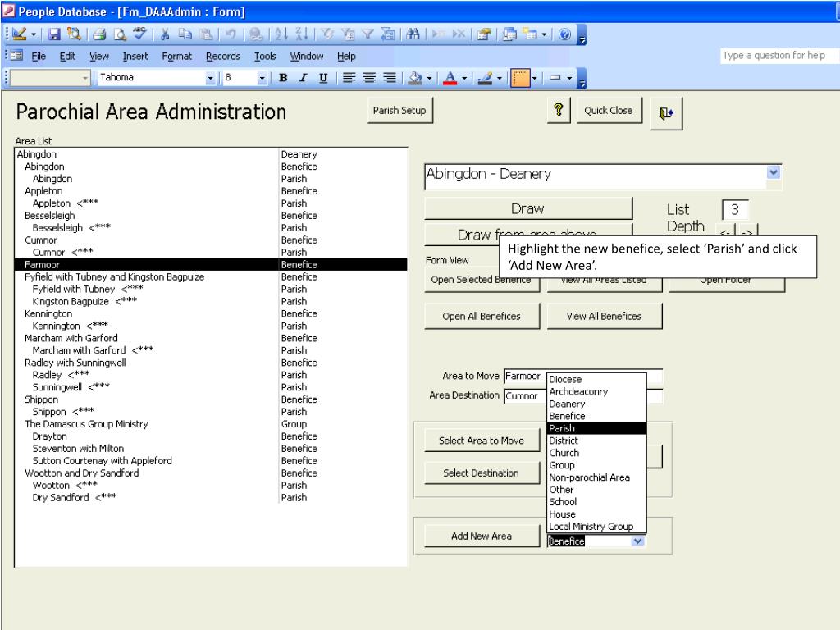Open the Edit menu
This screenshot has height=630, width=840.
pyautogui.click(x=67, y=57)
